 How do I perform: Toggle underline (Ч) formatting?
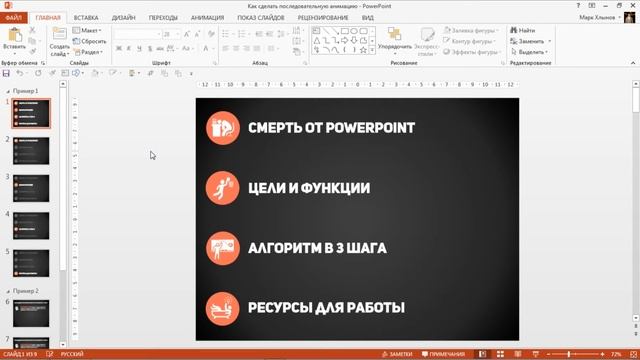139,49
